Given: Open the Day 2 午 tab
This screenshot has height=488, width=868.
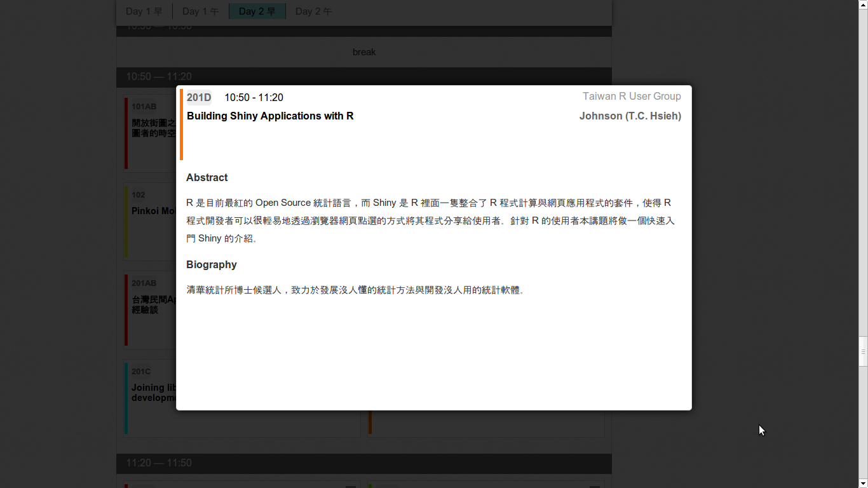Looking at the screenshot, I should (x=314, y=11).
